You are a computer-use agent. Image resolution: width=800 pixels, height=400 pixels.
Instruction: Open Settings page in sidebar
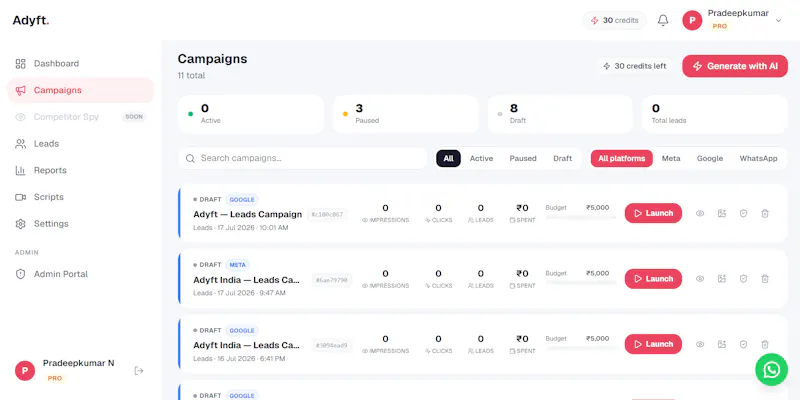[x=81, y=224]
